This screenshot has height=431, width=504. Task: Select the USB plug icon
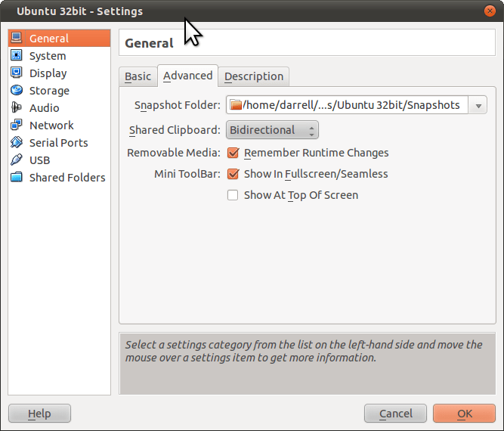16,160
